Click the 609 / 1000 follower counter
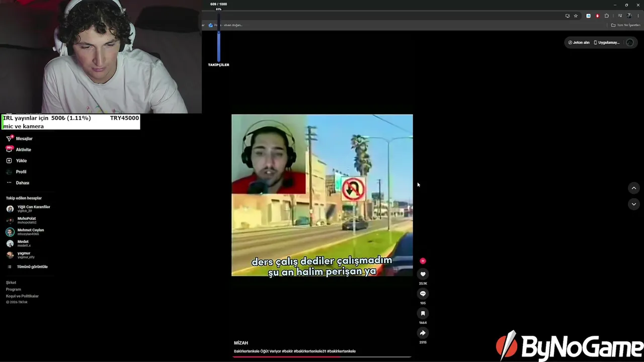The image size is (644, 362). 218,4
